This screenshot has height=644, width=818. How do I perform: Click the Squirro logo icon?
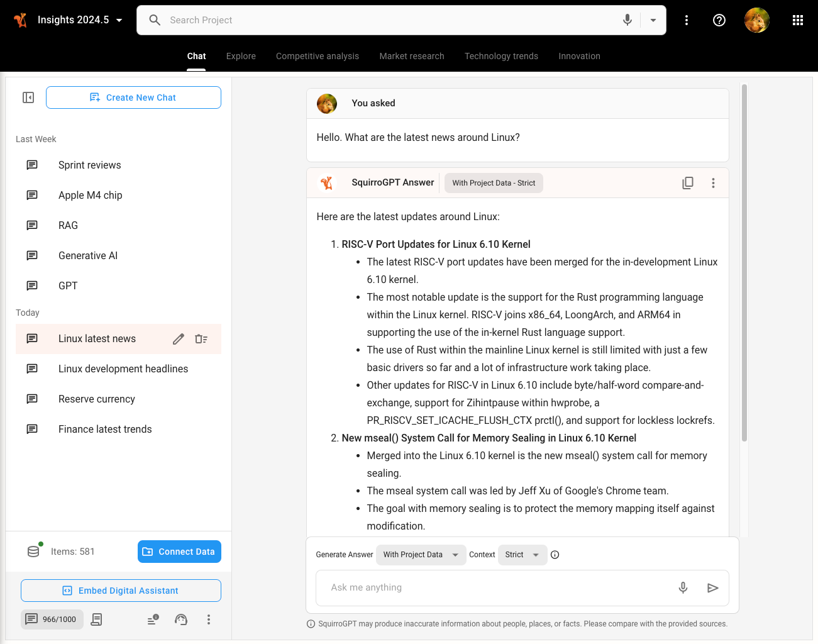click(21, 20)
